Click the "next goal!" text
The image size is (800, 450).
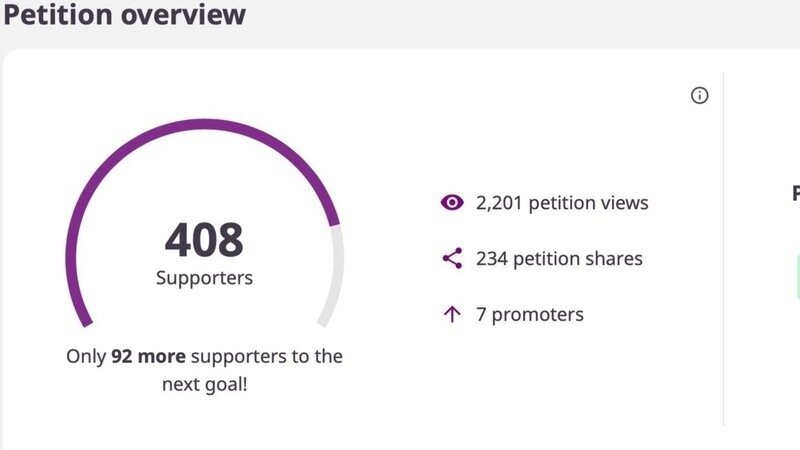[204, 384]
